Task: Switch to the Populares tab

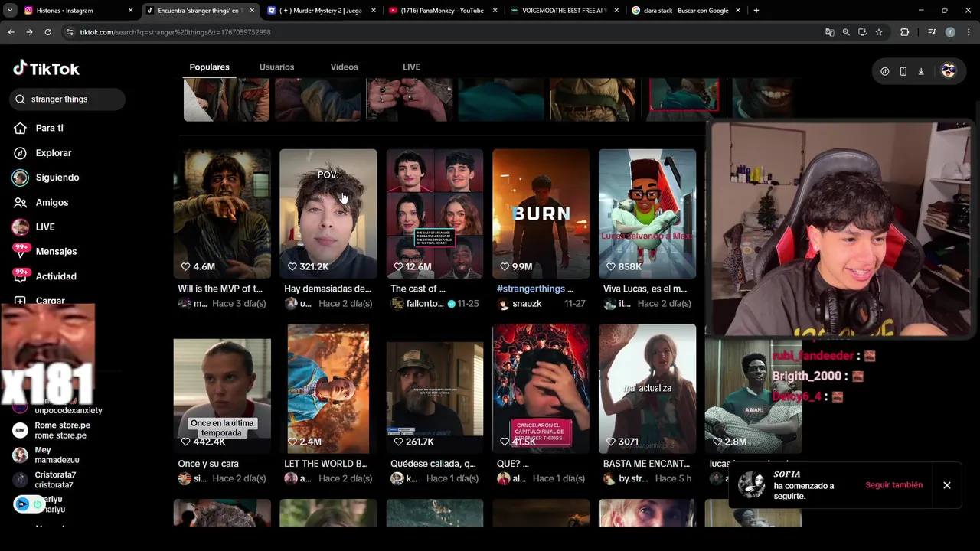Action: tap(209, 67)
